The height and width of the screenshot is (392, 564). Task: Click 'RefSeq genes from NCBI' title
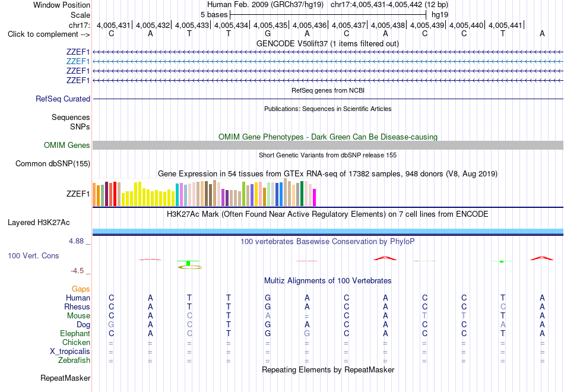click(x=328, y=90)
